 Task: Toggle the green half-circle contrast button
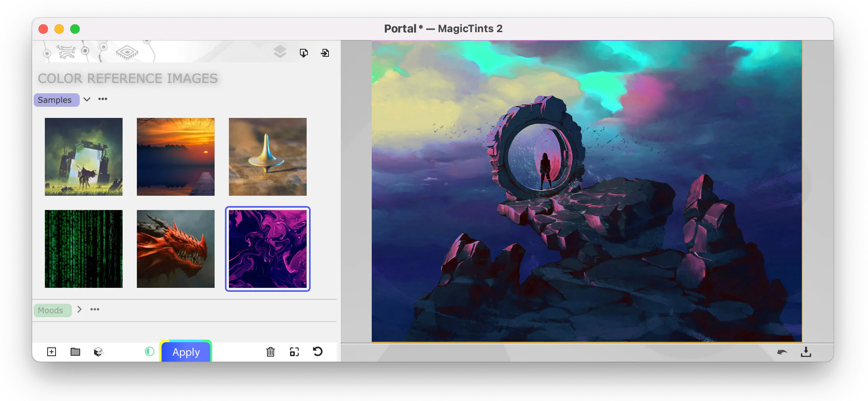pyautogui.click(x=150, y=351)
